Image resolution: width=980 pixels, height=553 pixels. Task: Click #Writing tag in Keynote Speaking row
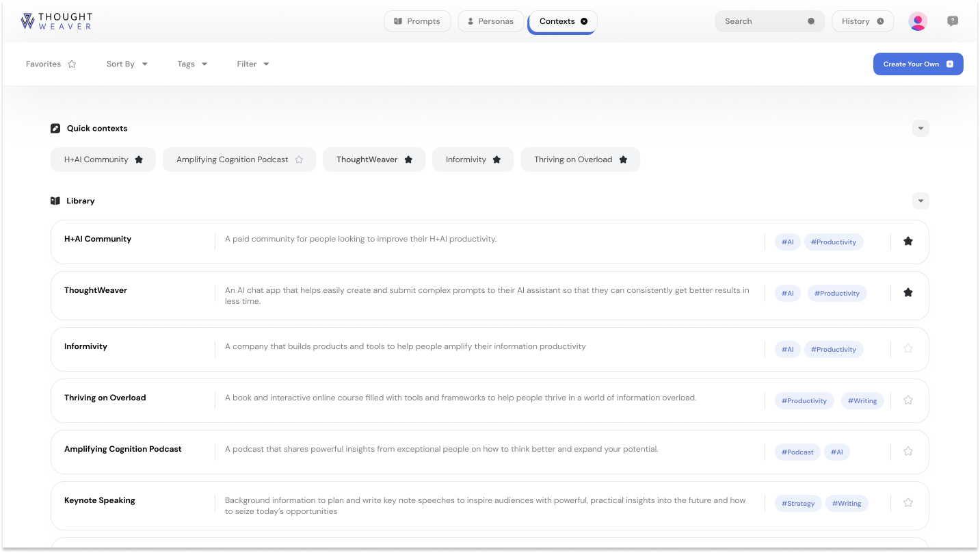(x=847, y=504)
